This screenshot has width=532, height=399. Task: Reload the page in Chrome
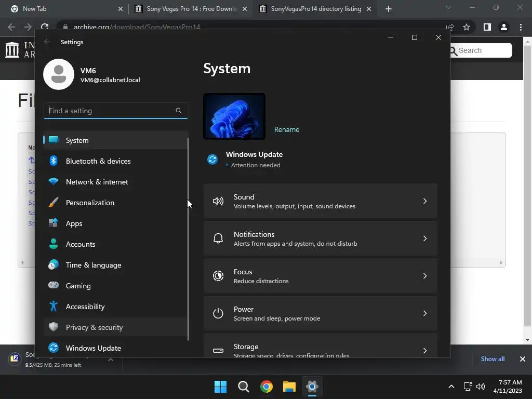click(x=45, y=27)
